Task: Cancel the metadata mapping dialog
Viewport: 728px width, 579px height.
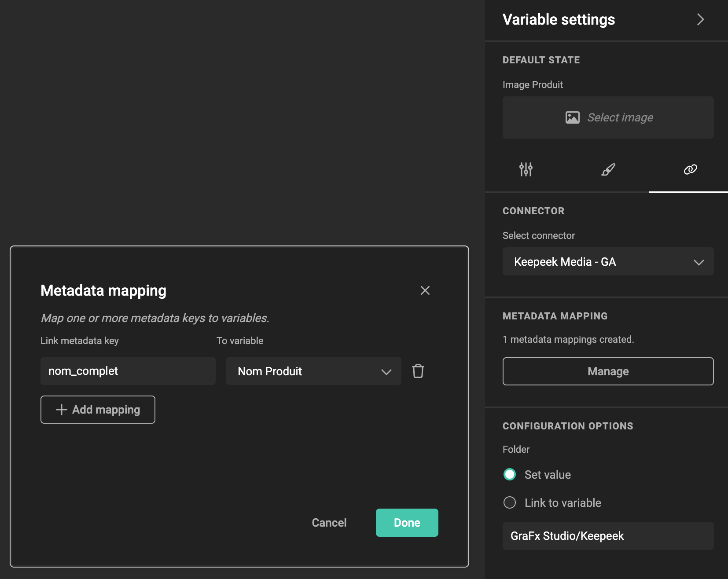Action: click(329, 523)
